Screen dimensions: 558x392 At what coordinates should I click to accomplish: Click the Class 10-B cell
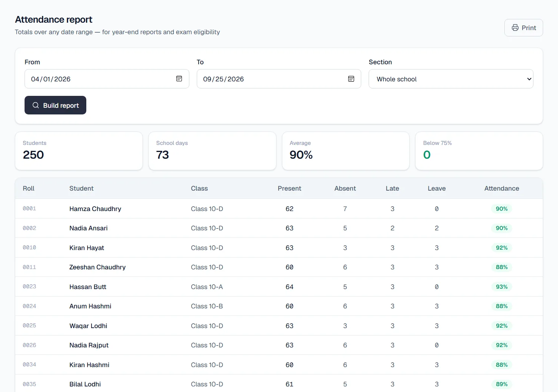(x=207, y=306)
